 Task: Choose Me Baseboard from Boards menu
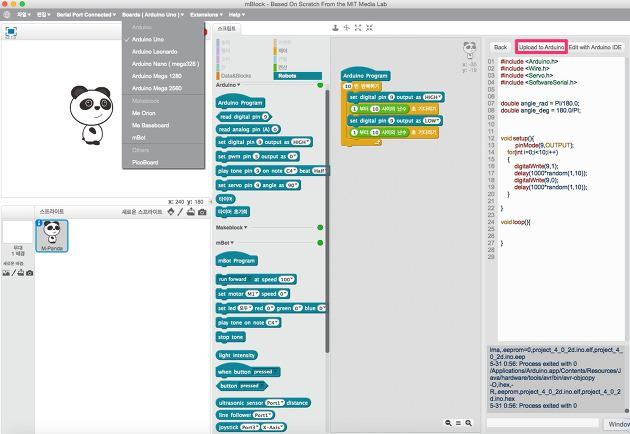(x=163, y=125)
